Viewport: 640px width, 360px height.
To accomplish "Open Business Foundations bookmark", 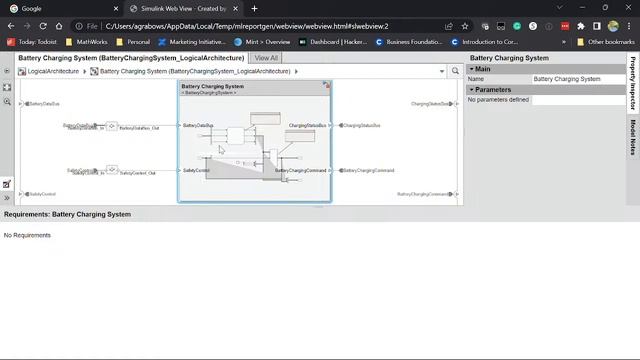I will (x=409, y=42).
